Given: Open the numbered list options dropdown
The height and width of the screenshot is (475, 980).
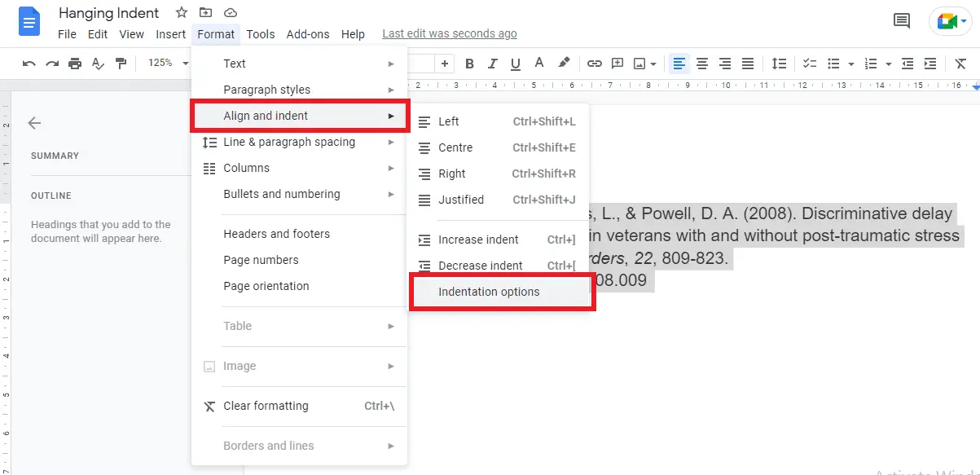Looking at the screenshot, I should [x=889, y=63].
